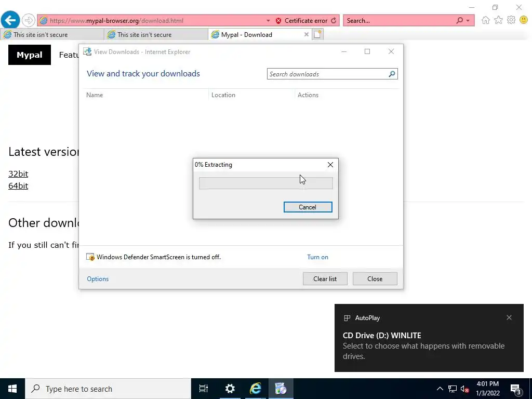Viewport: 532px width, 399px height.
Task: Open download Options link
Action: click(98, 279)
